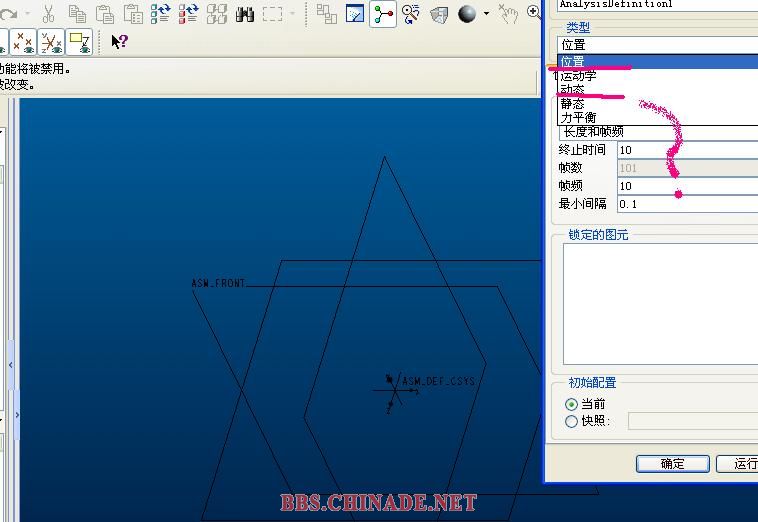The width and height of the screenshot is (758, 522).
Task: Click the 帧频 input field
Action: [x=687, y=186]
